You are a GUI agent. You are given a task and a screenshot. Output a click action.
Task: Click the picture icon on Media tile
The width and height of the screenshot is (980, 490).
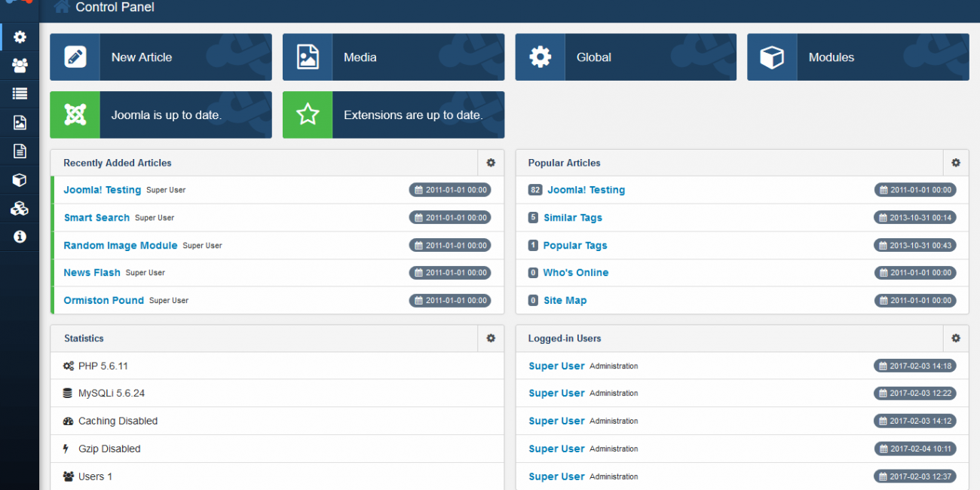point(308,57)
